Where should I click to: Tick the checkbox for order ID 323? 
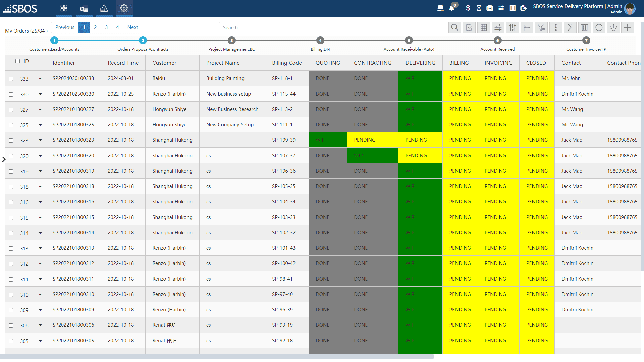coord(11,140)
